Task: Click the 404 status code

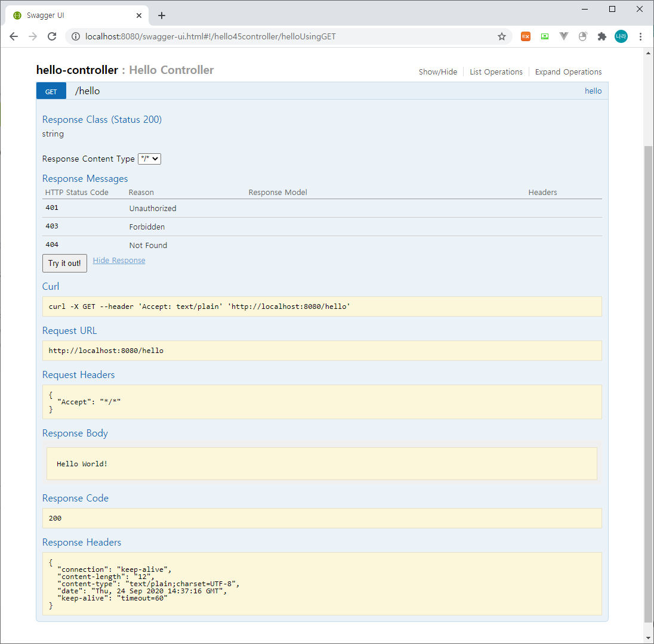Action: tap(52, 244)
